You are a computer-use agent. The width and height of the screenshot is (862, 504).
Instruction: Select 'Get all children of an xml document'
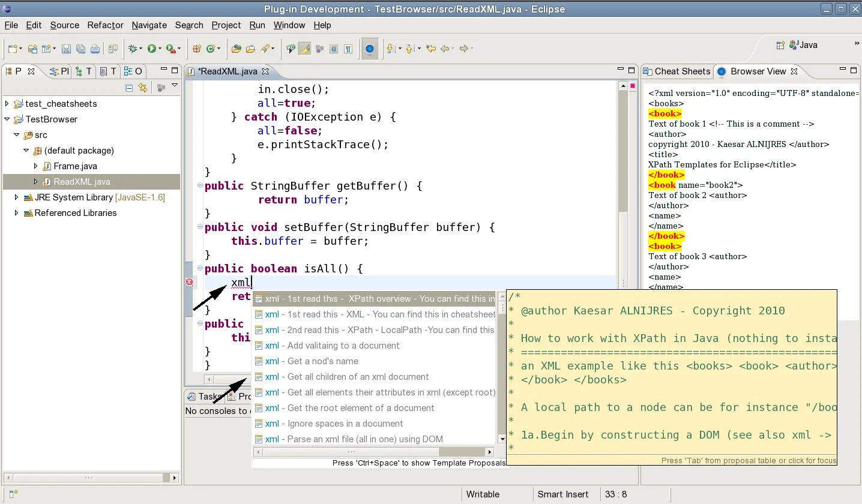click(x=375, y=377)
